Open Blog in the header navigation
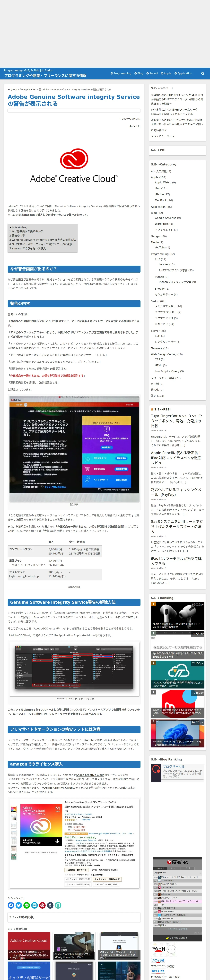210x980 pixels. (x=139, y=73)
